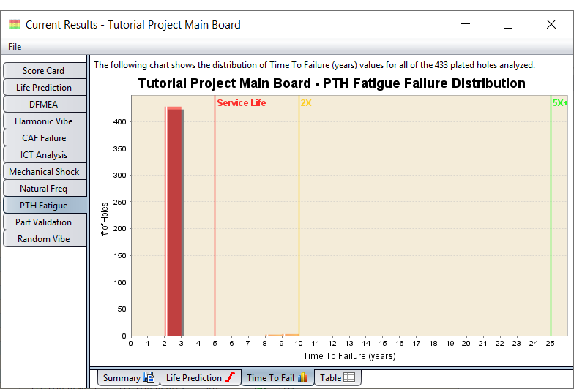Viewport: 574px width, 392px height.
Task: Select the Time To Fail tab
Action: coord(277,377)
